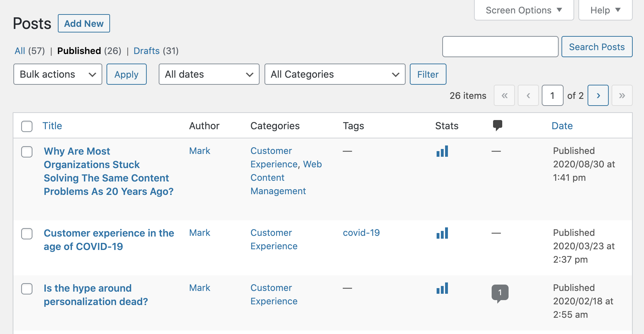The width and height of the screenshot is (644, 334).
Task: Filter by the covid-19 tag
Action: pyautogui.click(x=362, y=233)
